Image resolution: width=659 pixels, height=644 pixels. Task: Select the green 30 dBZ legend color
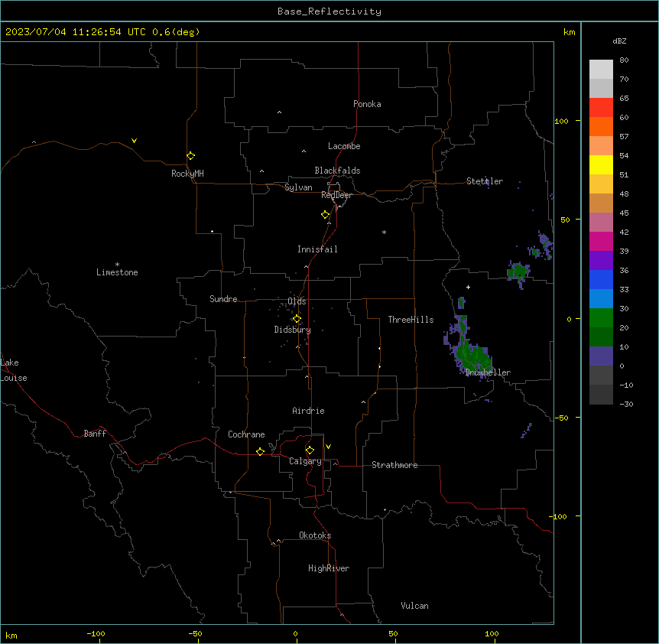point(601,318)
